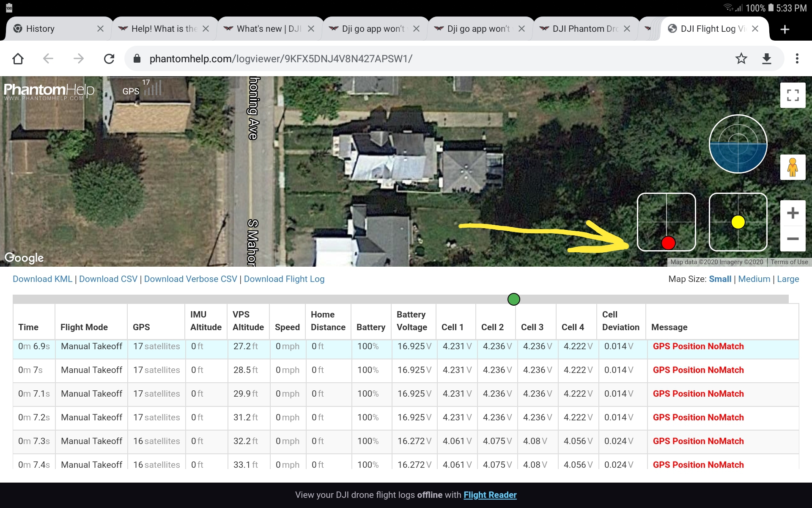This screenshot has height=508, width=812.
Task: Navigate back to previous page
Action: click(x=48, y=58)
